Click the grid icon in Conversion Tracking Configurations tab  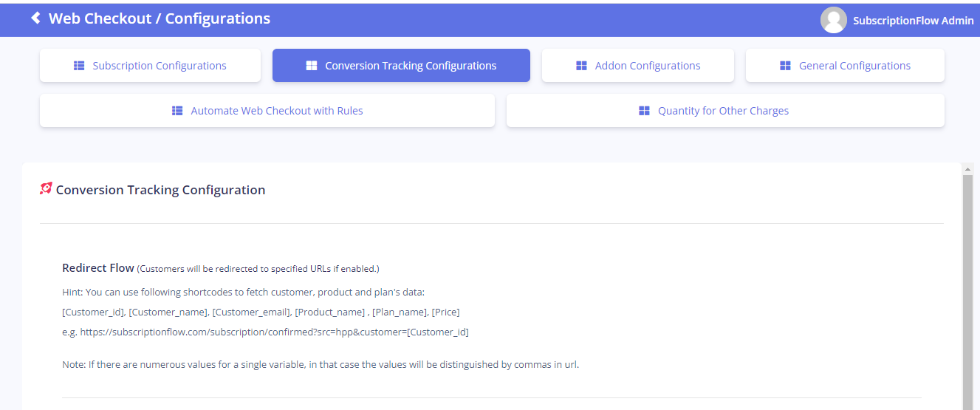click(x=312, y=66)
